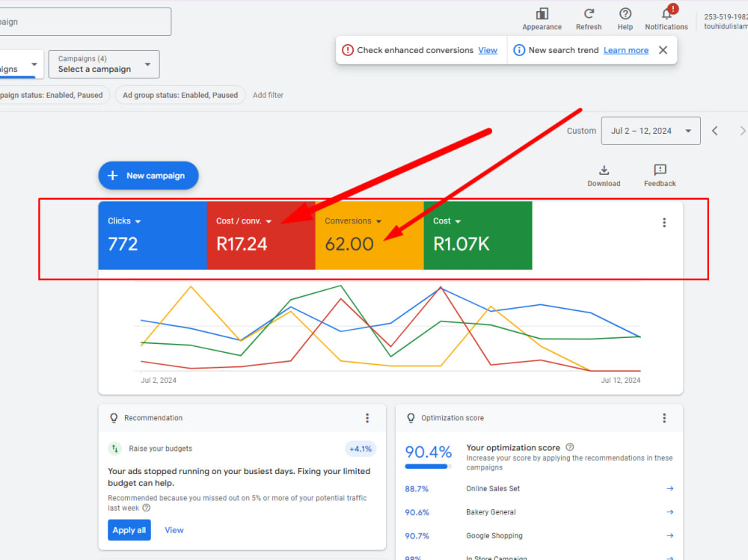Click help icon beside 'last week'
The image size is (748, 560).
[x=147, y=508]
